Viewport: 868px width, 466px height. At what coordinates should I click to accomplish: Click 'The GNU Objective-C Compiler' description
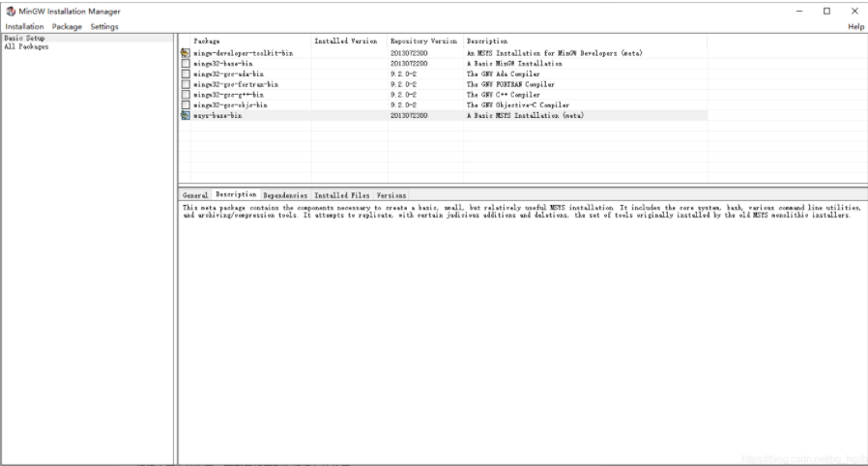point(517,105)
